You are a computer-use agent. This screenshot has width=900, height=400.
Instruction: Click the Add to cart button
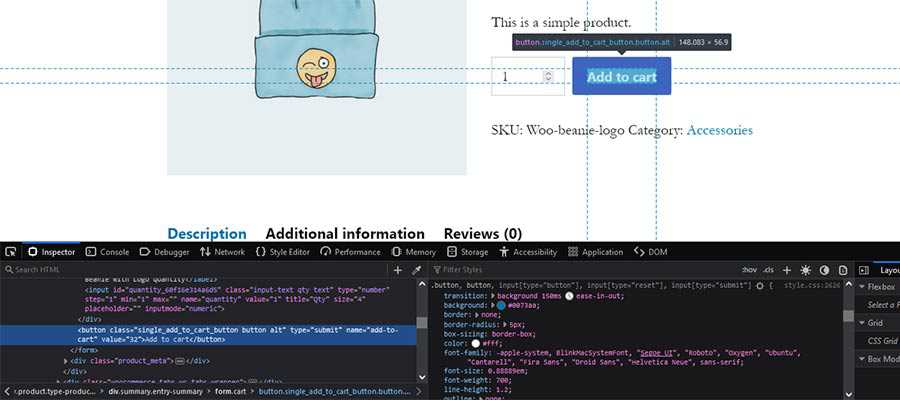click(621, 77)
